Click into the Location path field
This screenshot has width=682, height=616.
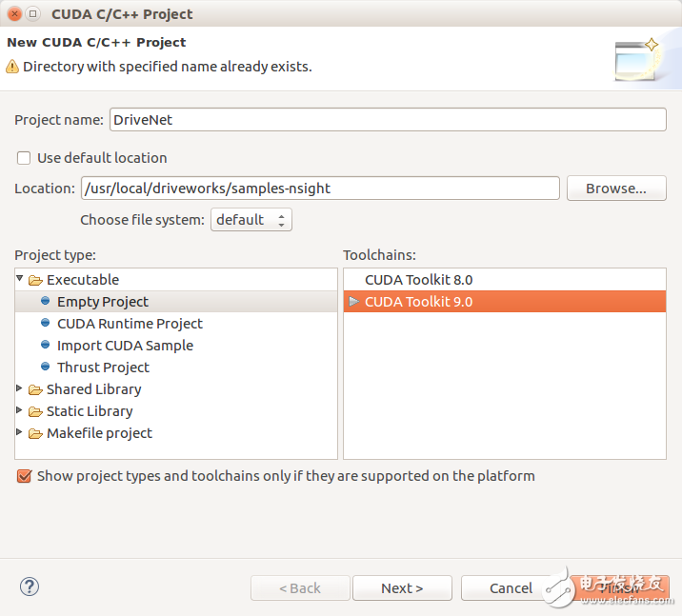pyautogui.click(x=320, y=189)
